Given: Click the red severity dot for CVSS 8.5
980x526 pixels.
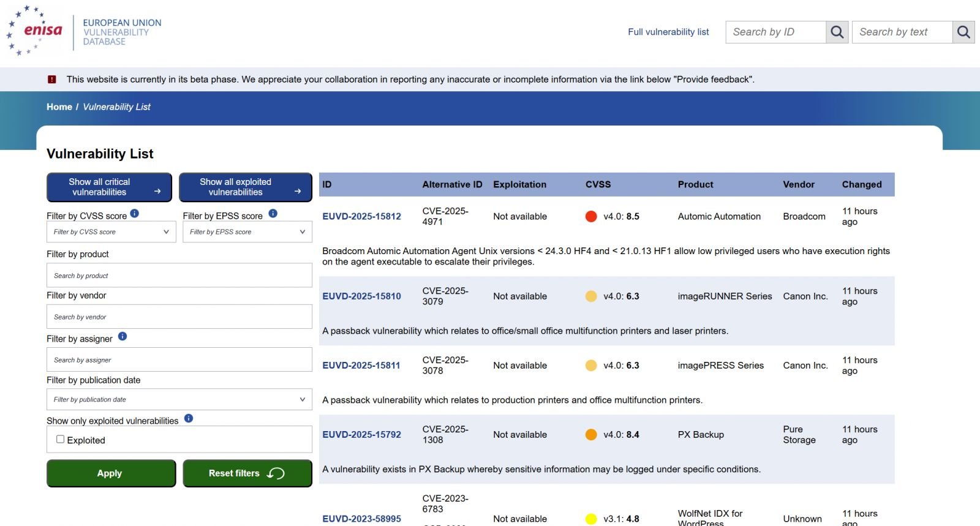Looking at the screenshot, I should (x=591, y=216).
